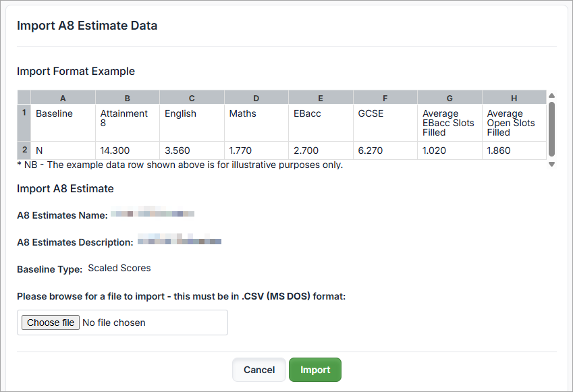The width and height of the screenshot is (573, 392).
Task: Select column F header
Action: point(385,98)
